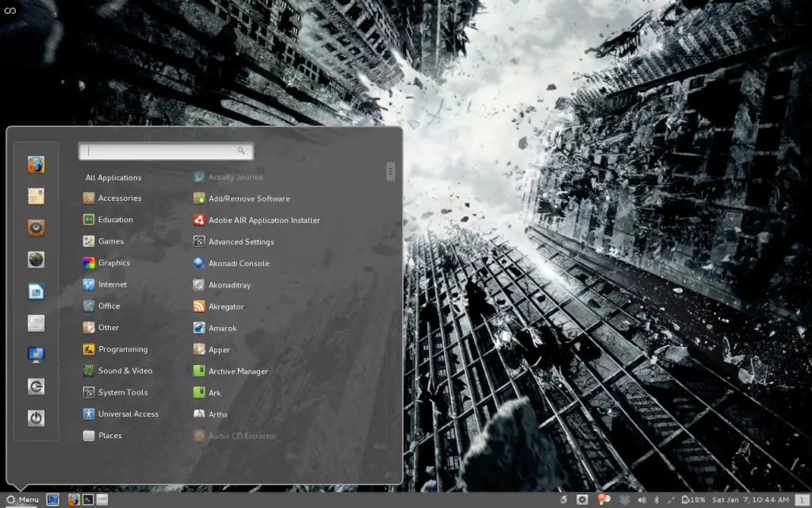The height and width of the screenshot is (508, 812).
Task: Switch to workspace 1 in panel
Action: (x=802, y=500)
